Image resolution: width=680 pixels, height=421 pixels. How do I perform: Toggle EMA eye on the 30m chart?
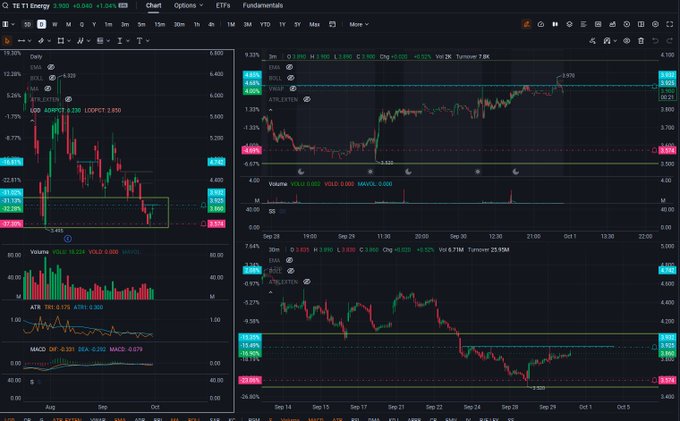[289, 260]
